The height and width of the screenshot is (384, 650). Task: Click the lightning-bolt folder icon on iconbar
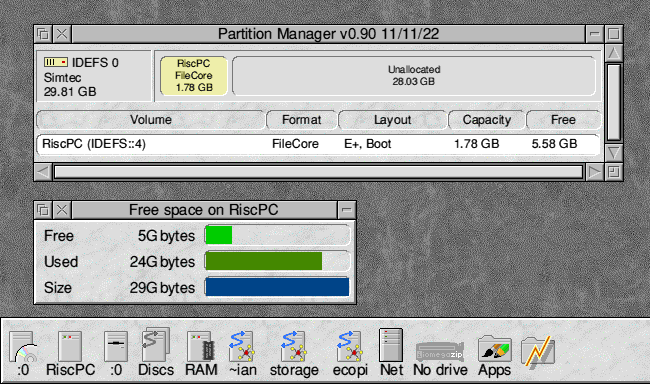click(x=538, y=351)
